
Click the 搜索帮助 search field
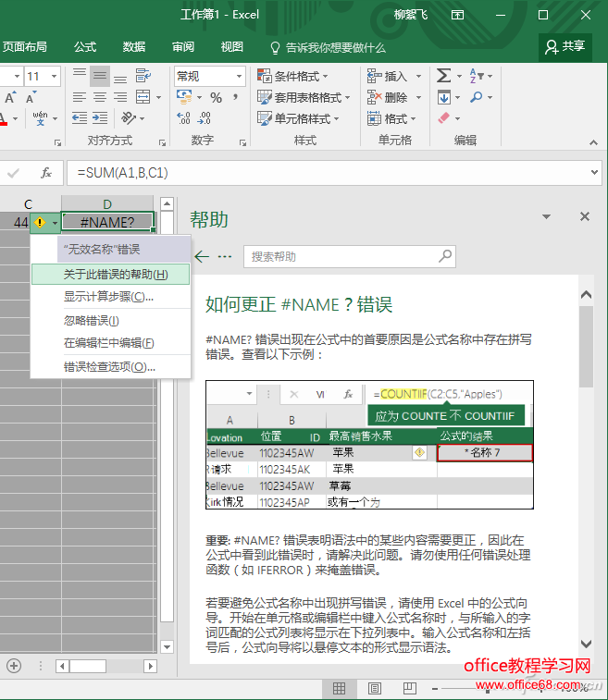click(349, 256)
